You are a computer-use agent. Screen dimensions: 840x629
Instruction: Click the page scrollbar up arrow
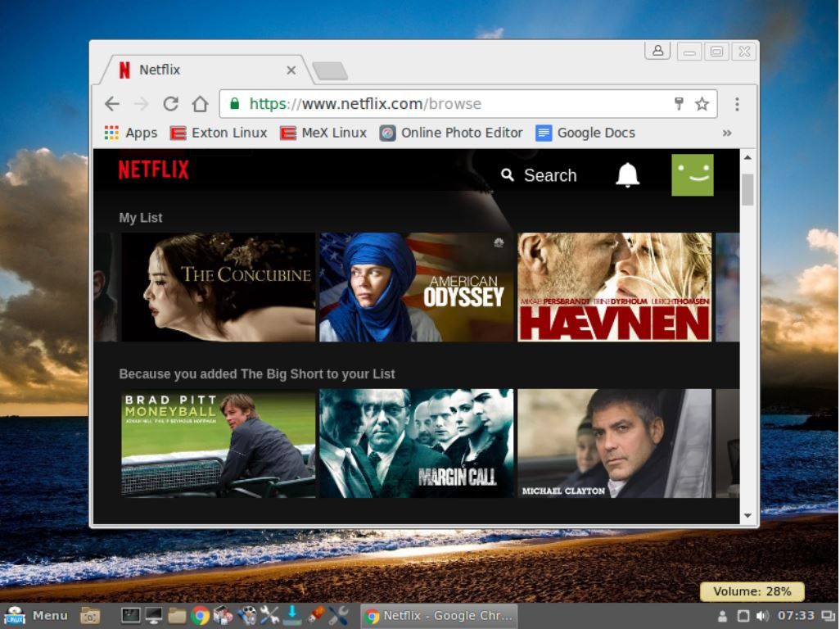pos(747,157)
